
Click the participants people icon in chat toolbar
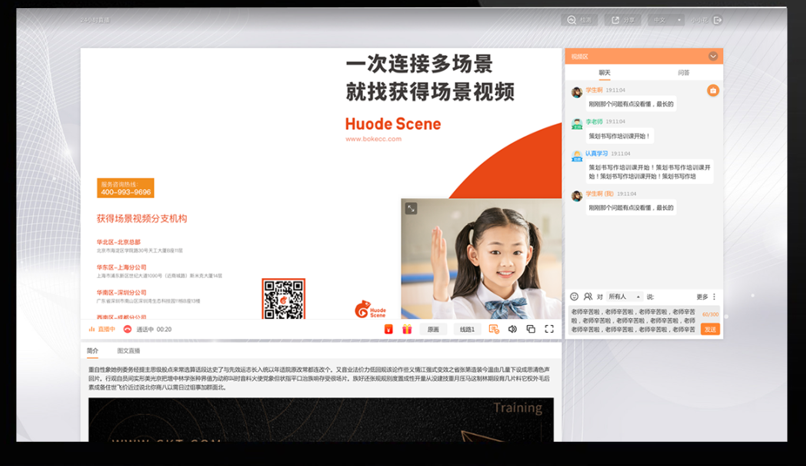click(588, 296)
